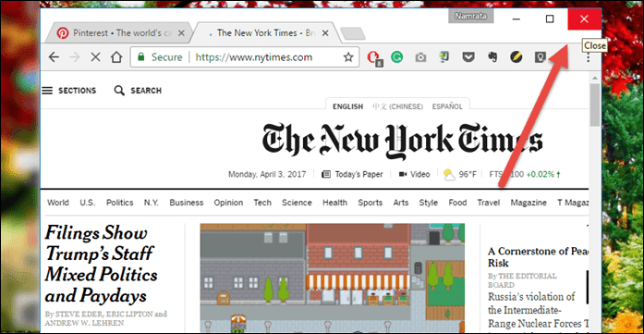Click the pixel-art street illustration
Viewport: 644px width, 334px height.
pos(333,278)
